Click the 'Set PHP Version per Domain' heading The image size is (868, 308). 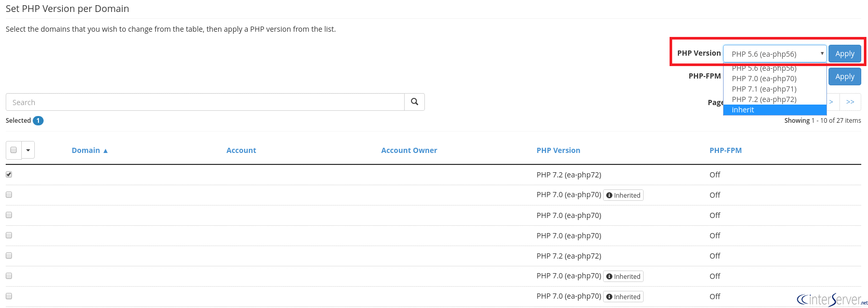68,9
